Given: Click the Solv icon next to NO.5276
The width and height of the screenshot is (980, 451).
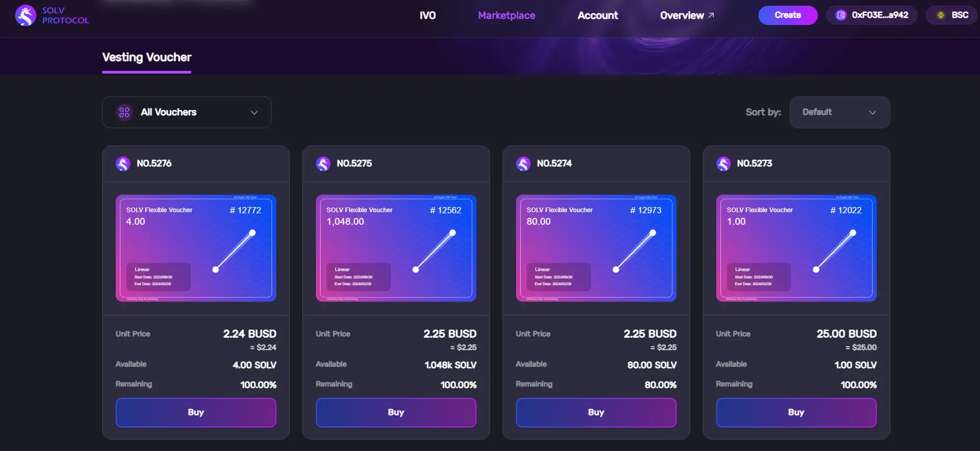Looking at the screenshot, I should 123,164.
